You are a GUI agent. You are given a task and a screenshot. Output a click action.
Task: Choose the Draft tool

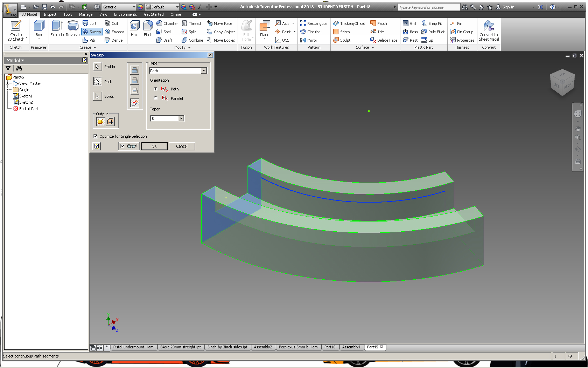164,40
